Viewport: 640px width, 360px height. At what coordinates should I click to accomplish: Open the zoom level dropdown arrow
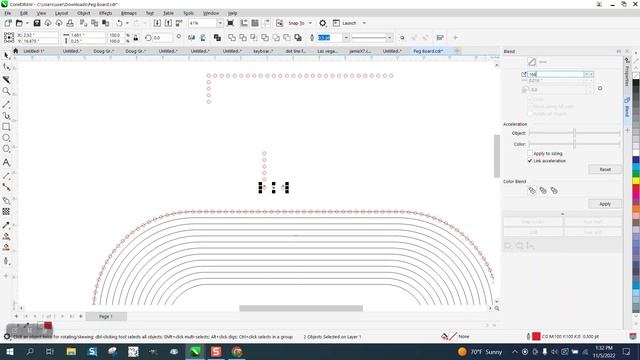point(220,23)
